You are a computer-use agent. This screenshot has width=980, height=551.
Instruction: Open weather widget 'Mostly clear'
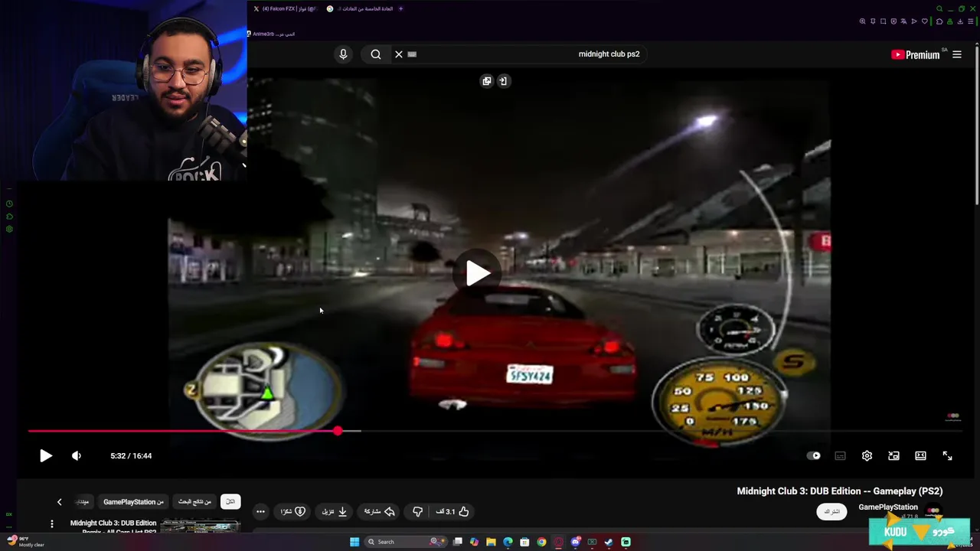pos(27,542)
